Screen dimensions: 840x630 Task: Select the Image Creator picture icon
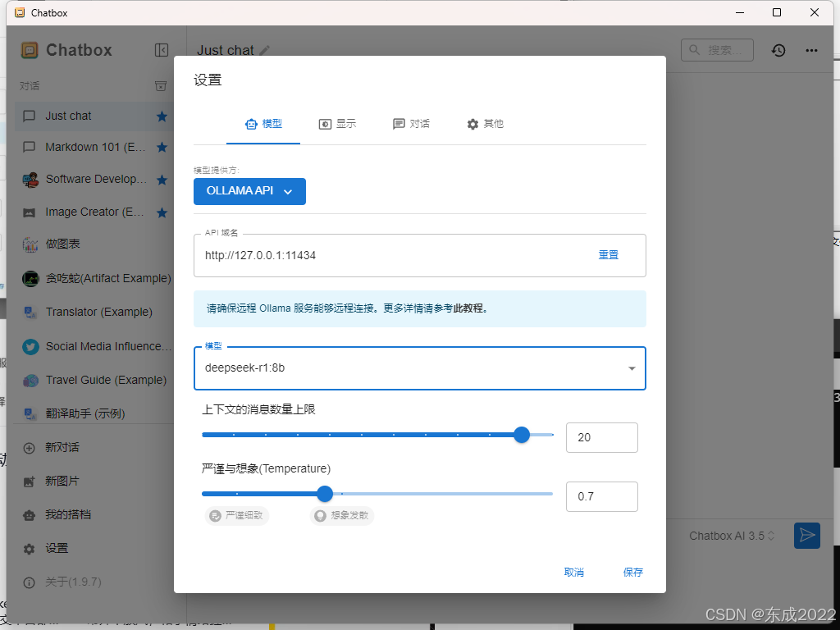coord(30,212)
